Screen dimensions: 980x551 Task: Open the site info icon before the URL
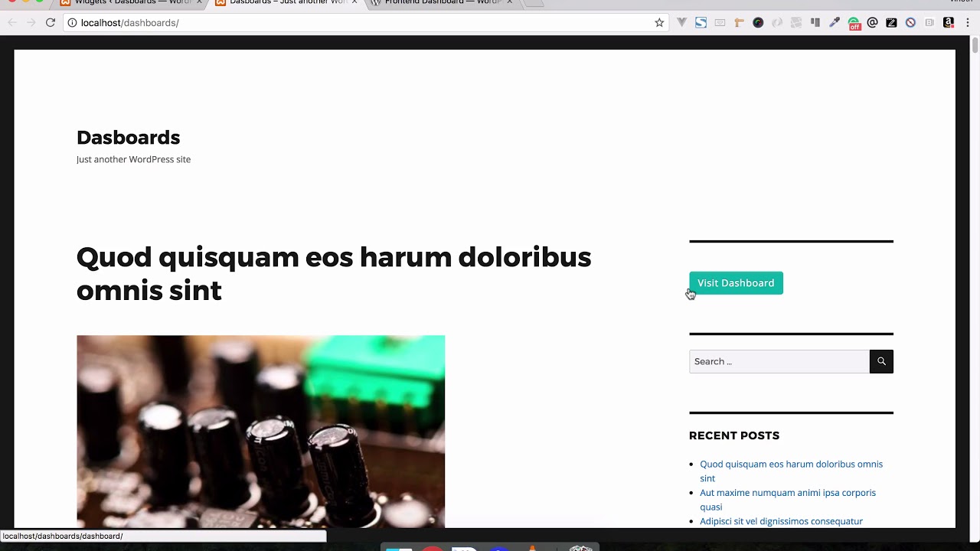[x=72, y=23]
